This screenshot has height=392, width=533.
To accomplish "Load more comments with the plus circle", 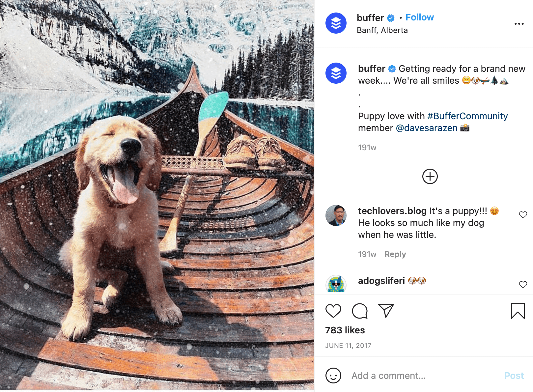I will [430, 177].
